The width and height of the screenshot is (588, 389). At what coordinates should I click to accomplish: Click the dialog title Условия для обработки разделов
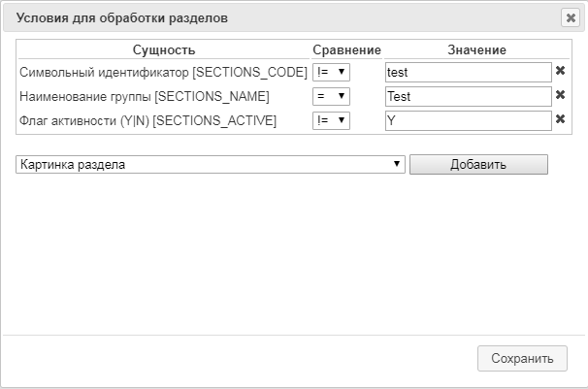[122, 18]
